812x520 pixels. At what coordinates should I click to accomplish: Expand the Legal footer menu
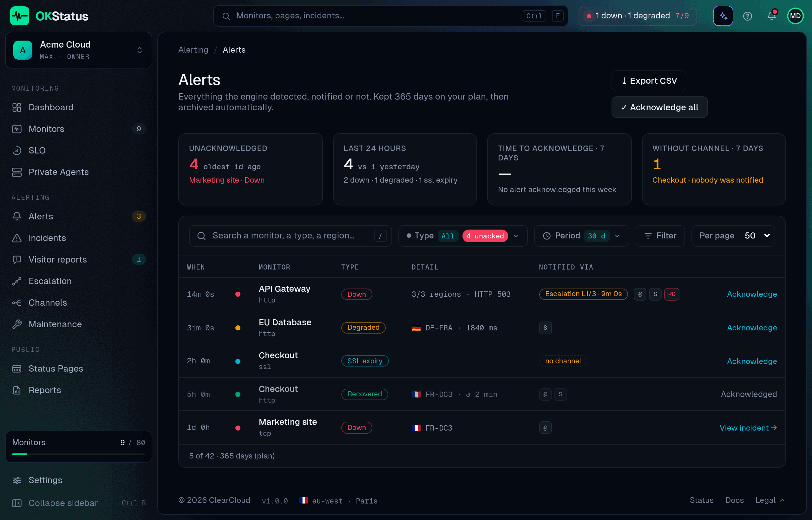pyautogui.click(x=770, y=500)
